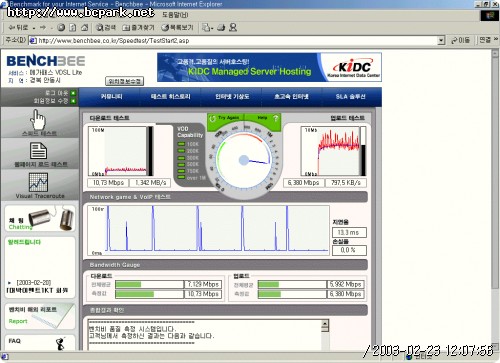Click the 6.380 Mbps upload result box
The width and height of the screenshot is (500, 363).
point(303,183)
